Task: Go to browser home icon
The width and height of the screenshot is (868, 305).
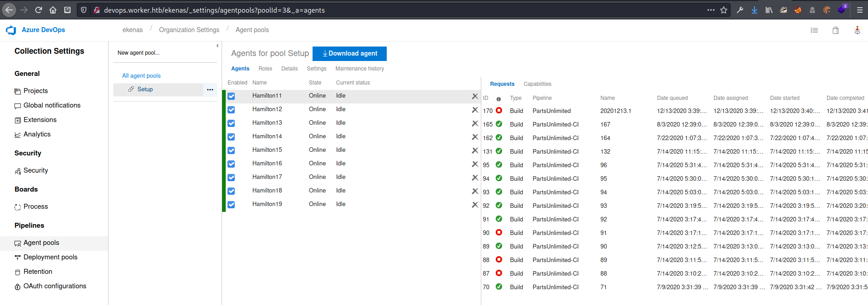Action: [53, 10]
